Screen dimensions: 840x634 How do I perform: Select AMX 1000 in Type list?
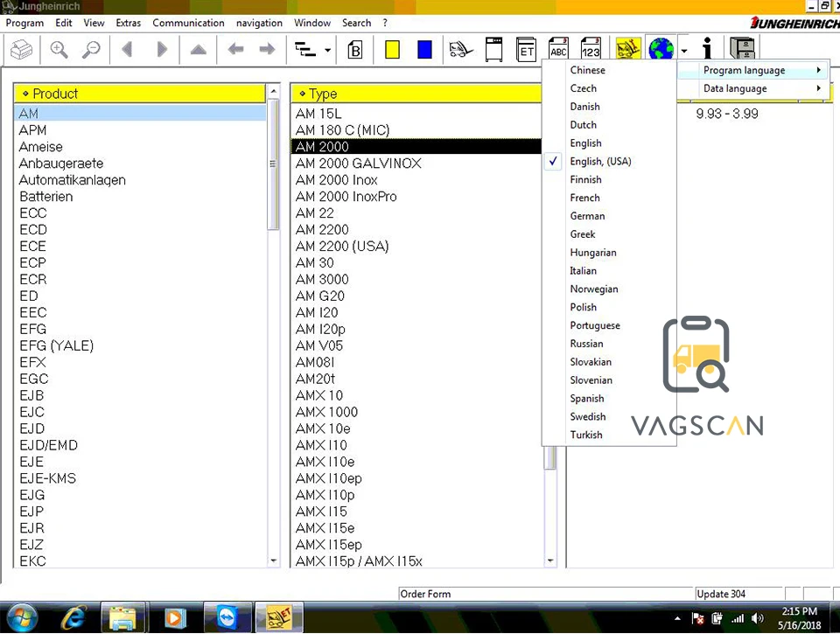[416, 412]
